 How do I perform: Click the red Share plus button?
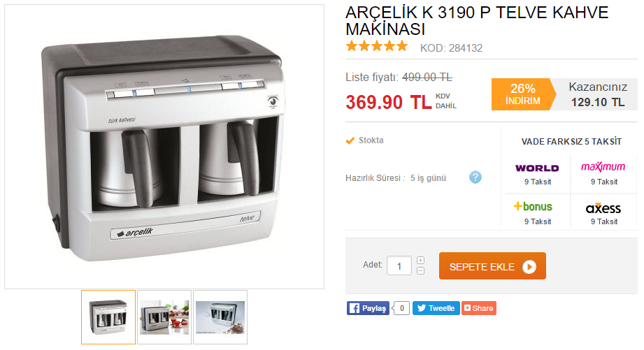(479, 308)
